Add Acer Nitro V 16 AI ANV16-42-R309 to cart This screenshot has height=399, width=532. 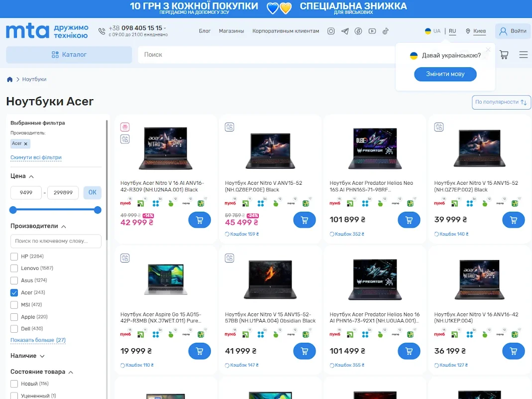point(200,220)
